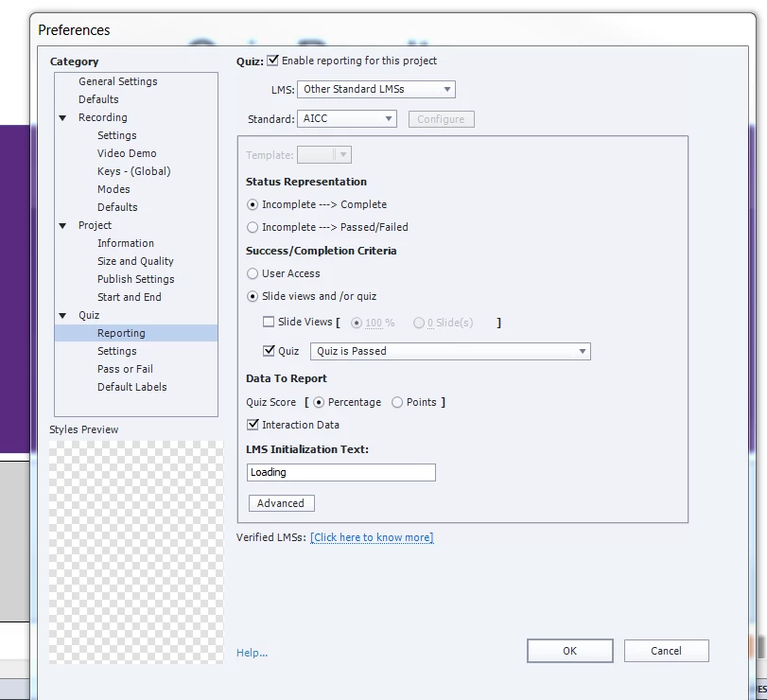Viewport: 767px width, 700px height.
Task: Click the greyed Configure button
Action: coord(442,119)
